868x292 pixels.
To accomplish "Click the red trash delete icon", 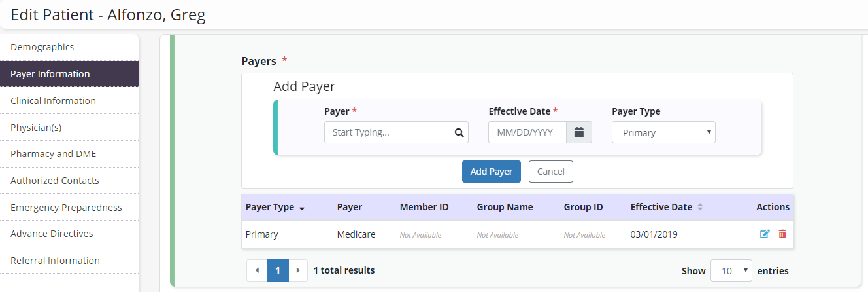I will [782, 234].
